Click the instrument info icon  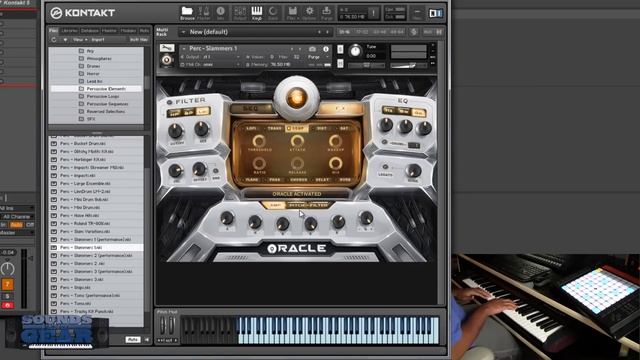coord(326,49)
